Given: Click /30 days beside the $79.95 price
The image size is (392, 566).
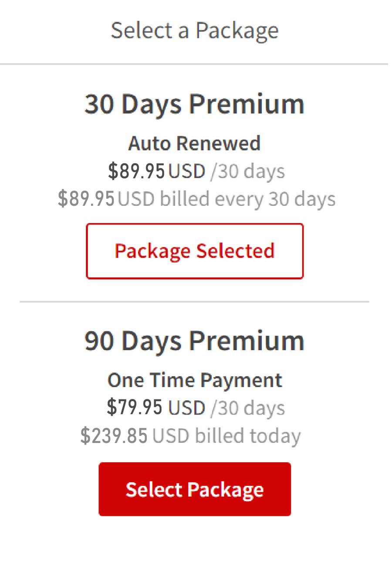Looking at the screenshot, I should click(248, 408).
